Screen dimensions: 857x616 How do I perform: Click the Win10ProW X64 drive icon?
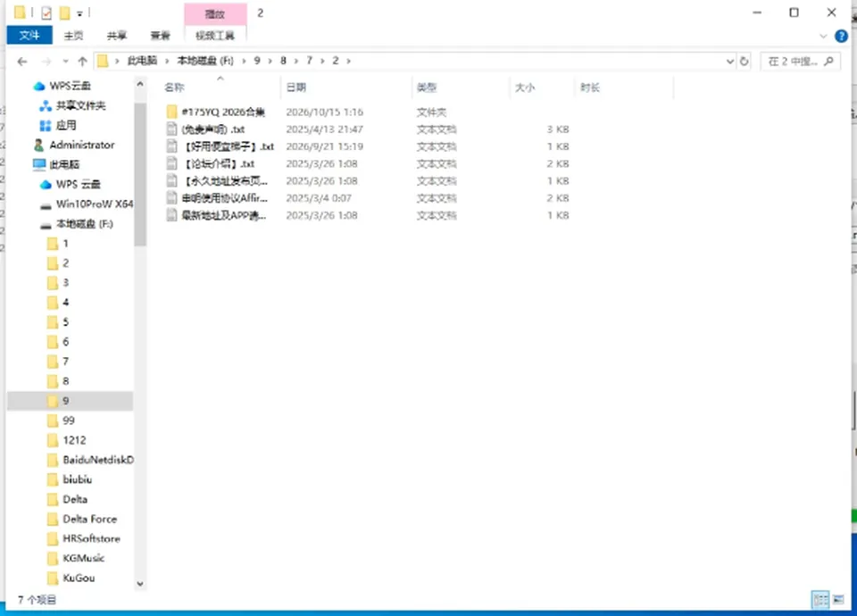click(46, 205)
